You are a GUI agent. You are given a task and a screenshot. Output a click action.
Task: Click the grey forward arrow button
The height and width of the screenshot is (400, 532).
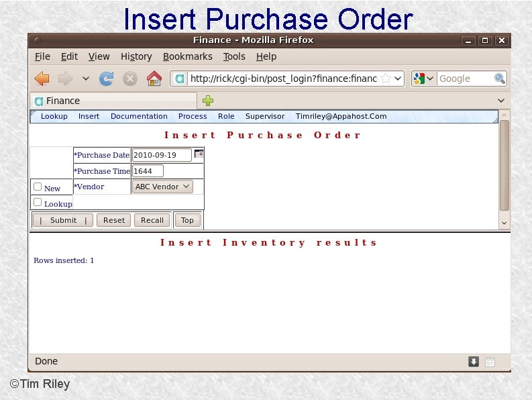pyautogui.click(x=66, y=79)
